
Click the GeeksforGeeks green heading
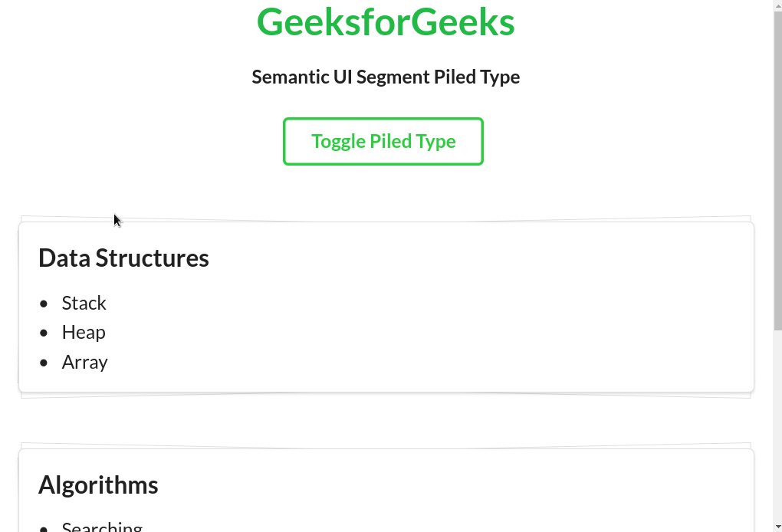(386, 22)
